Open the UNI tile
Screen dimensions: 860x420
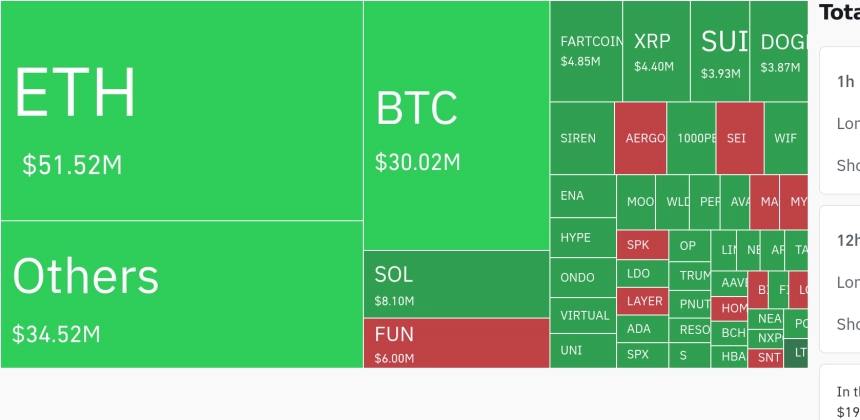[583, 350]
